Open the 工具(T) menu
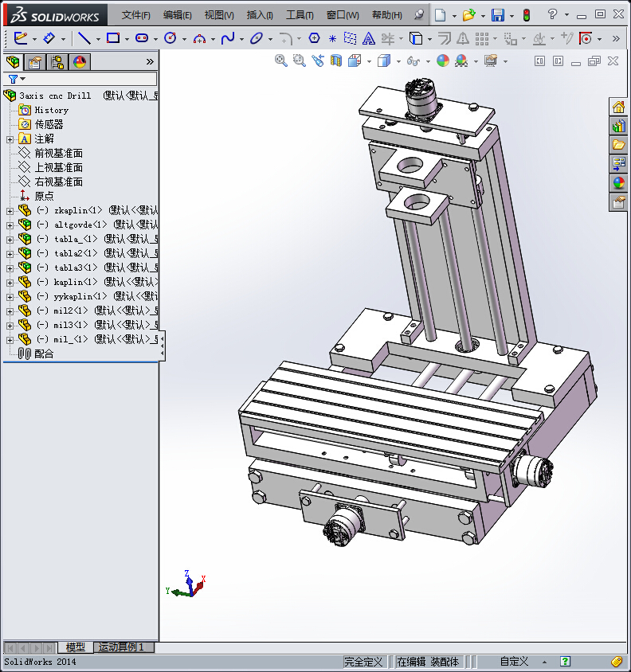Image resolution: width=631 pixels, height=672 pixels. [x=300, y=15]
